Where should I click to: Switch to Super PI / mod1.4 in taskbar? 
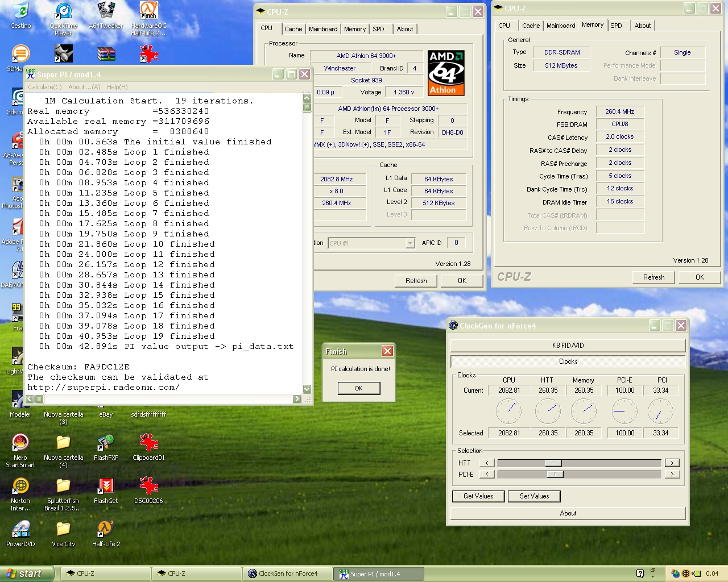pyautogui.click(x=379, y=573)
